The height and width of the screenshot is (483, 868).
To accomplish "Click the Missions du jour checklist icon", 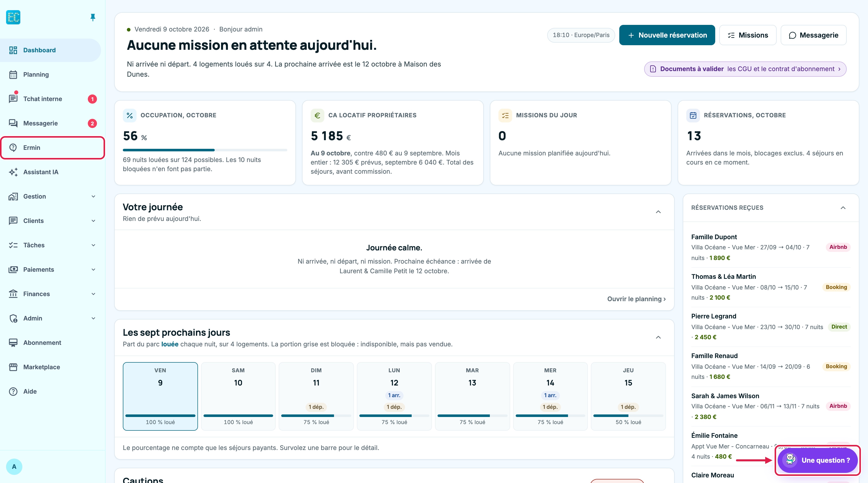I will point(505,116).
